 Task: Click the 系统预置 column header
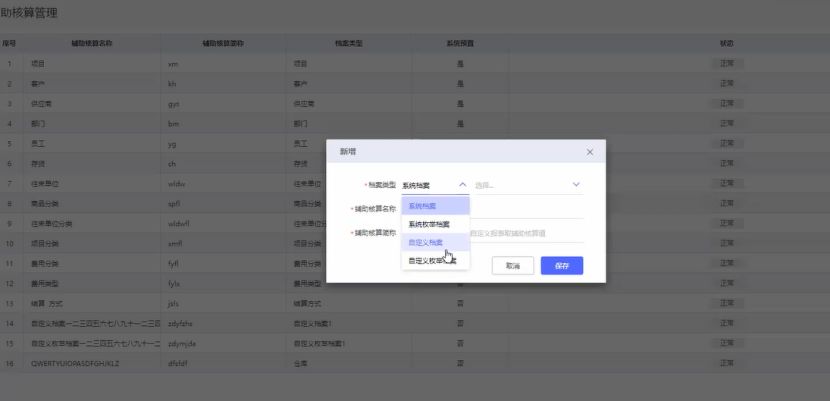click(x=460, y=44)
